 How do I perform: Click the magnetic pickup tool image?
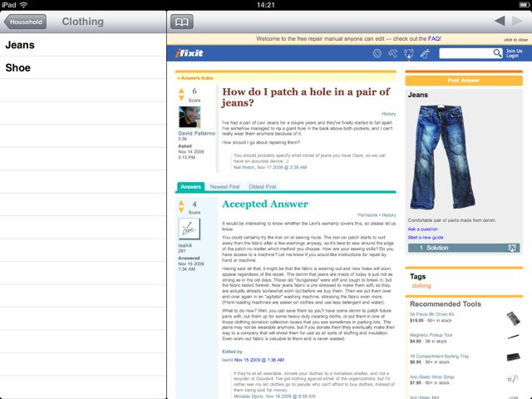click(514, 337)
